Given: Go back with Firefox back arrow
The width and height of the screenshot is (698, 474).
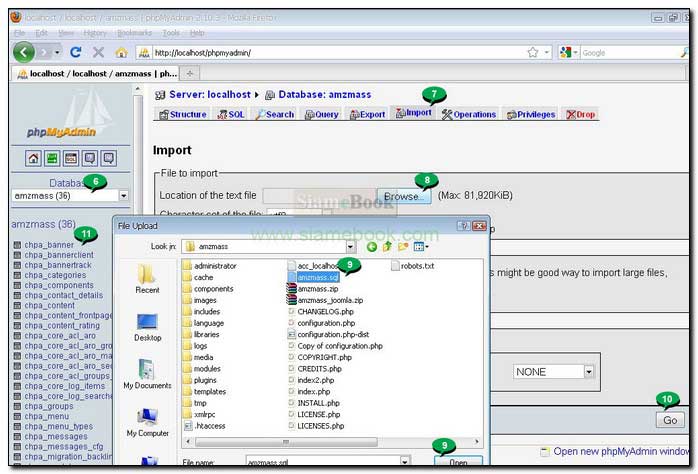Looking at the screenshot, I should click(24, 52).
